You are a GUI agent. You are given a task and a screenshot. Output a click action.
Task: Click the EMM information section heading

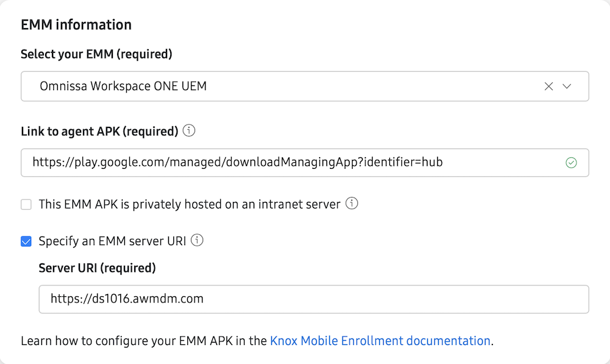pyautogui.click(x=76, y=25)
